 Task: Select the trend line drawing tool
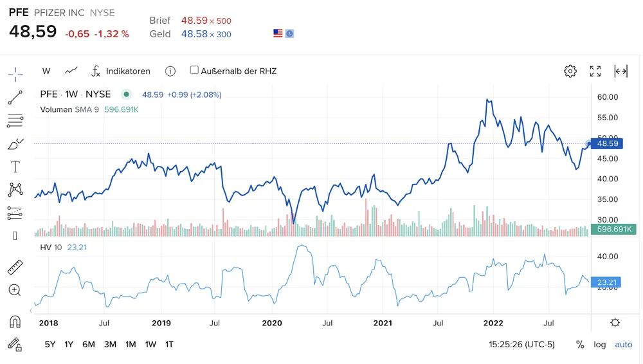point(15,98)
